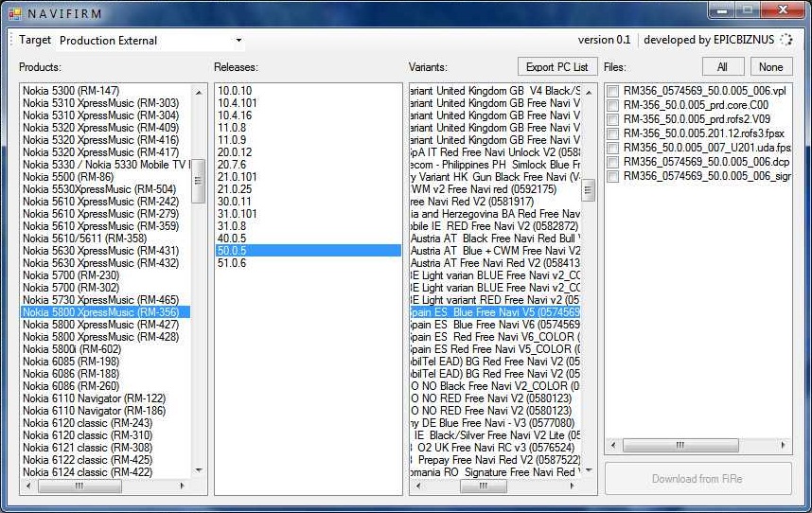Viewport: 812px width, 513px height.
Task: Click Products list scroll up arrow
Action: click(x=199, y=92)
